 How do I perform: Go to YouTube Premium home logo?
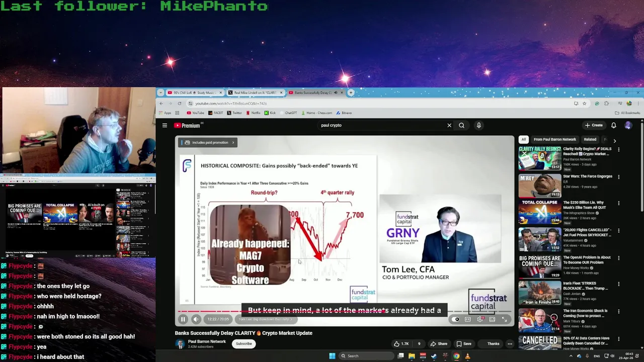pyautogui.click(x=187, y=125)
